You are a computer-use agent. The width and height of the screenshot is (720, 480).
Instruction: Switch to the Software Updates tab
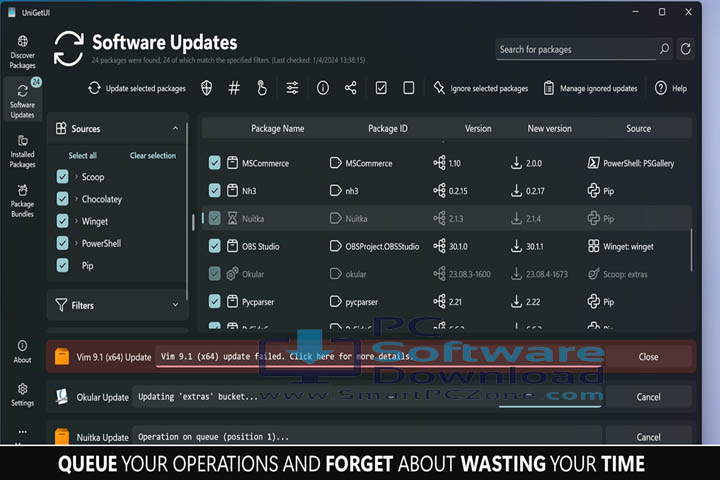[x=22, y=101]
